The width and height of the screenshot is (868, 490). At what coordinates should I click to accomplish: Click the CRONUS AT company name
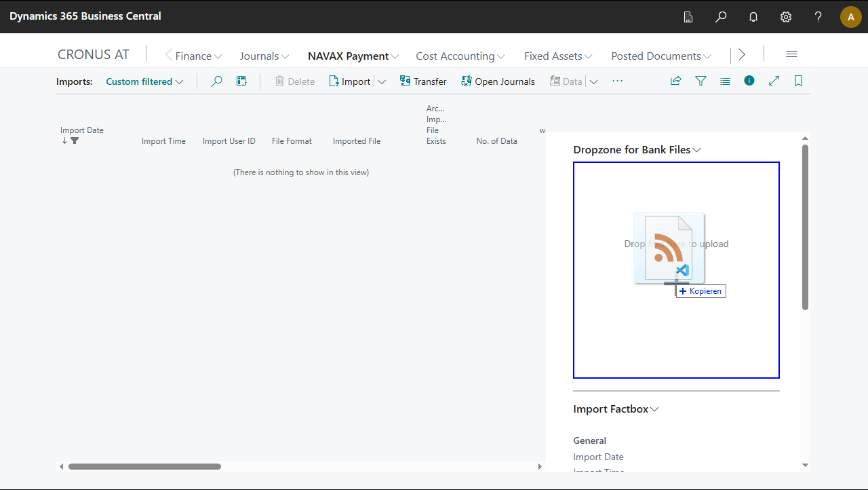coord(94,55)
